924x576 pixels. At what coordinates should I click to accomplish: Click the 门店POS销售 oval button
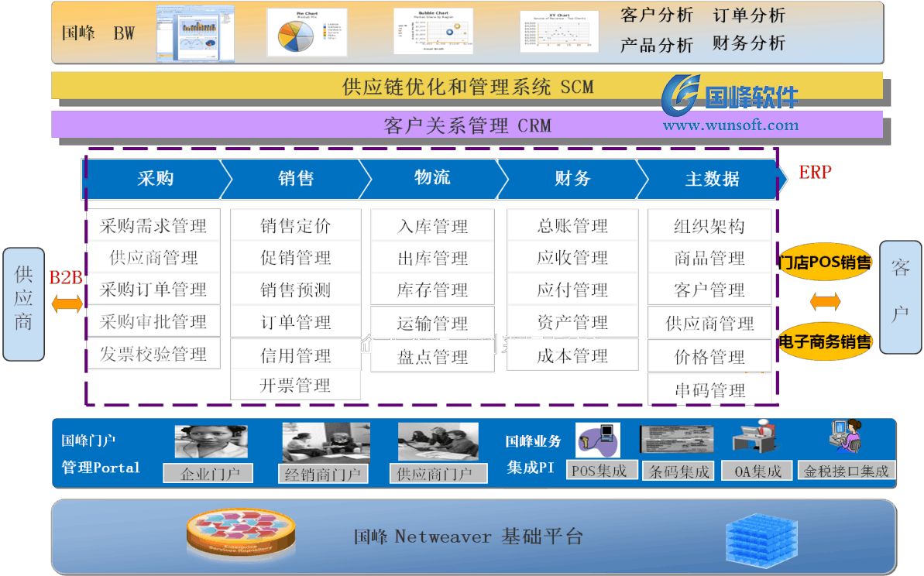(825, 262)
